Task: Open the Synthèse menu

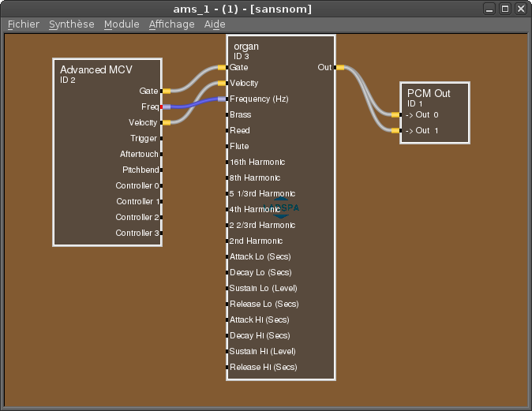Action: coord(71,24)
